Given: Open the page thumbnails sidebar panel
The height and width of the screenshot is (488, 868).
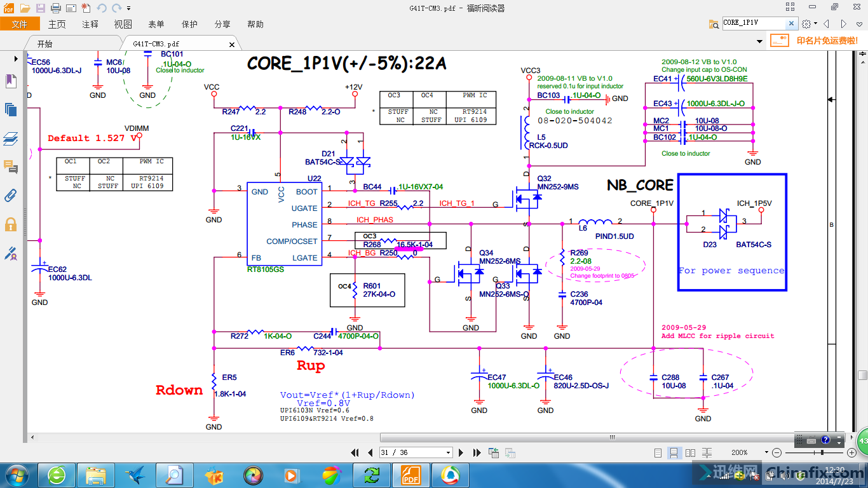Looking at the screenshot, I should click(x=10, y=109).
